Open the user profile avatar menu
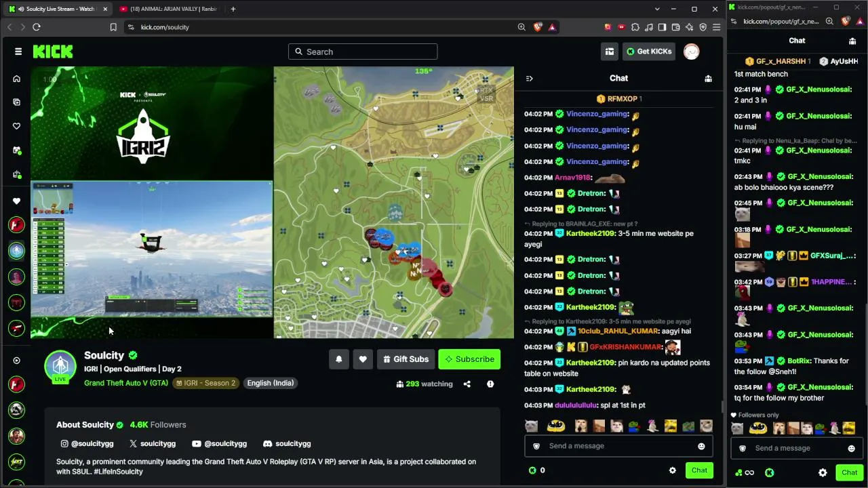Viewport: 868px width, 488px height. [x=691, y=52]
